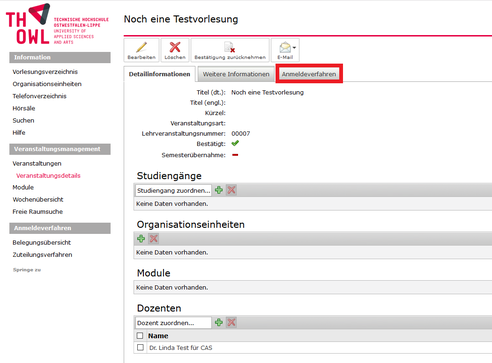492x363 pixels.
Task: Click Keine Daten vorhanden under Module
Action: point(172,287)
